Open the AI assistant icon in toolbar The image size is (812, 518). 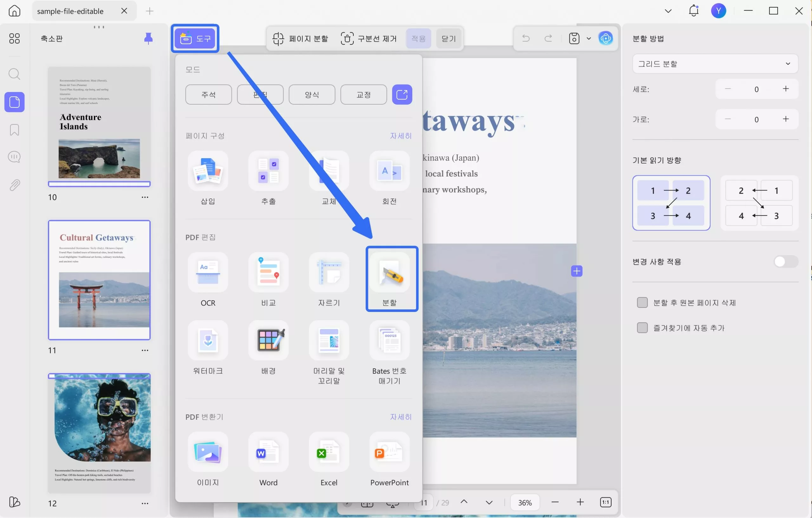606,38
